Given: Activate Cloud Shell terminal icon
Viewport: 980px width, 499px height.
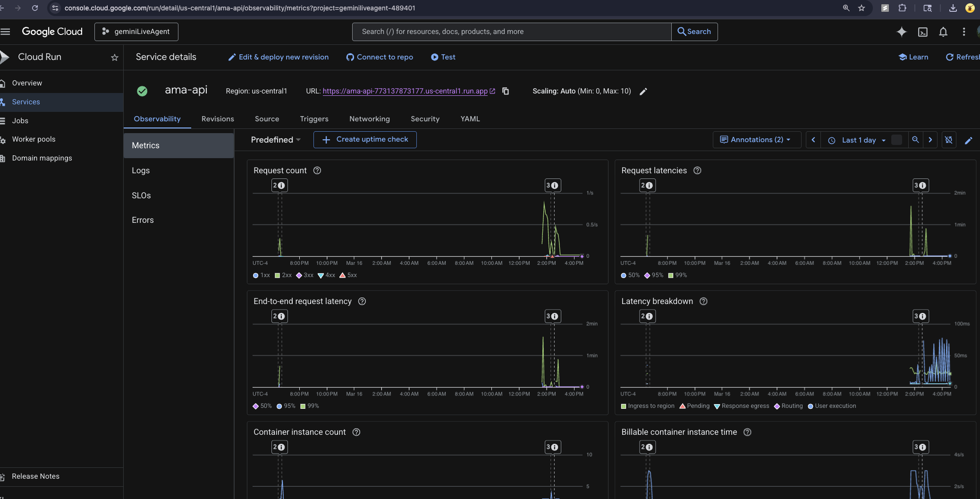Looking at the screenshot, I should pyautogui.click(x=922, y=32).
